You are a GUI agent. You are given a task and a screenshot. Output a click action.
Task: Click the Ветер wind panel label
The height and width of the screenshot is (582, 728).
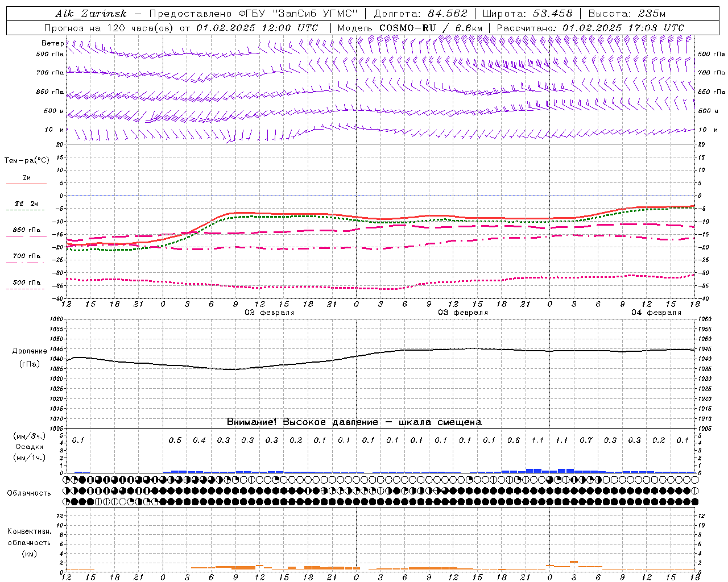[53, 43]
